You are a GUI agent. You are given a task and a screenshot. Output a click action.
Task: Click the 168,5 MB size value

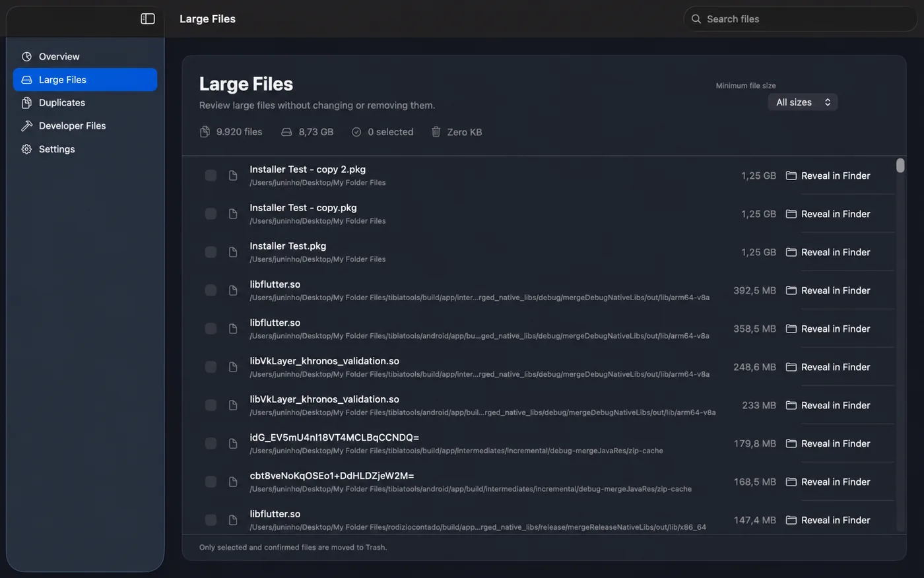pyautogui.click(x=755, y=482)
